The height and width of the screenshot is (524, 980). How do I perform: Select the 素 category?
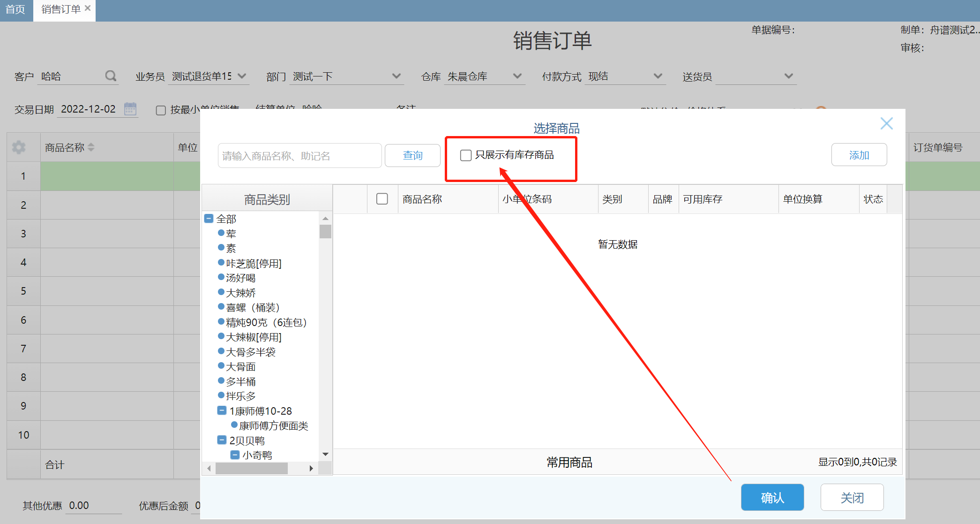coord(231,248)
